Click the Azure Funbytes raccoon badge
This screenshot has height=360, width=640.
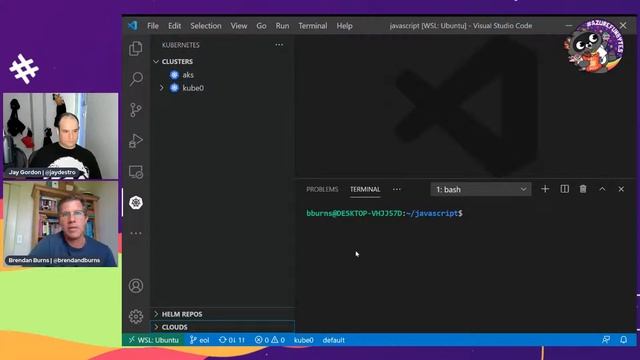pyautogui.click(x=594, y=46)
